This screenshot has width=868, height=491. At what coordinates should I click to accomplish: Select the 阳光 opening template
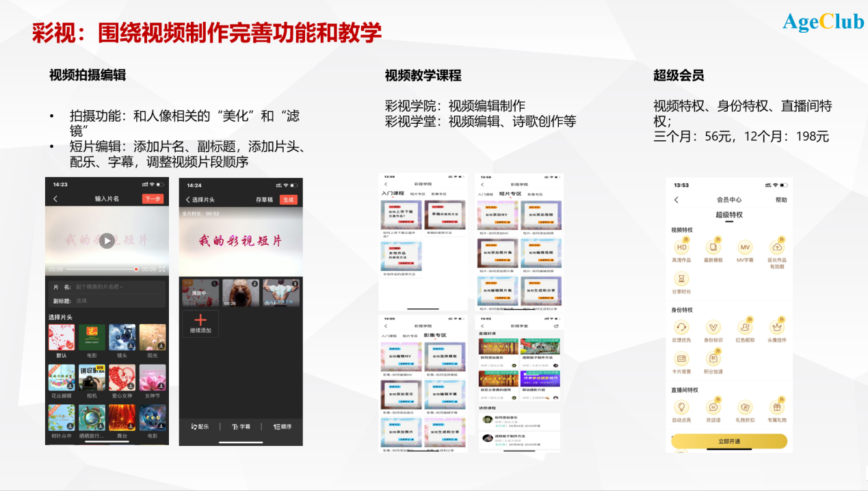point(153,338)
